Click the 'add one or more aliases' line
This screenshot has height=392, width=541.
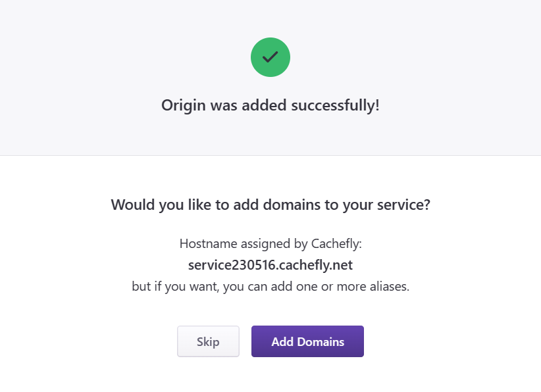click(x=270, y=287)
